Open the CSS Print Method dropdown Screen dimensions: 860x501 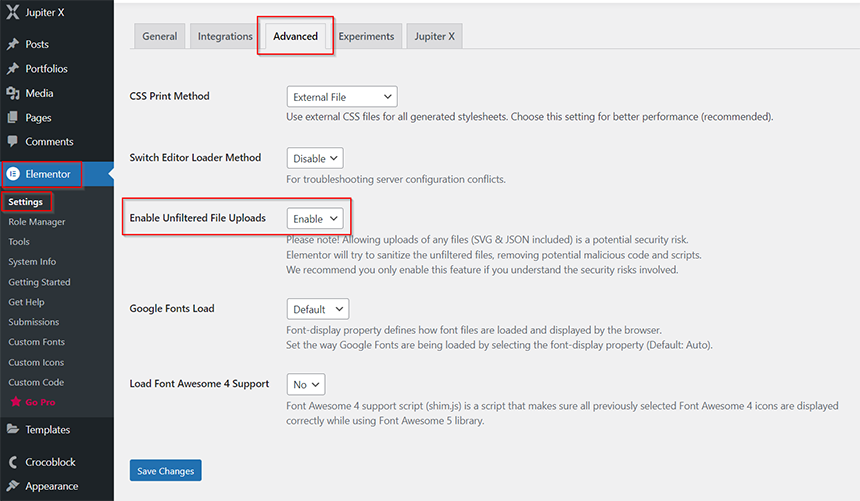pos(342,97)
